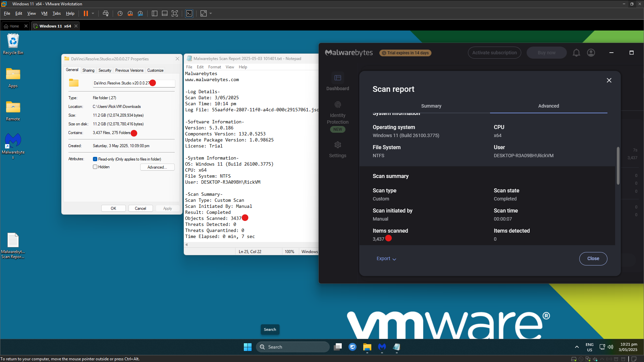Click the Notepad horizontal scrollbar left arrow

coord(186,245)
